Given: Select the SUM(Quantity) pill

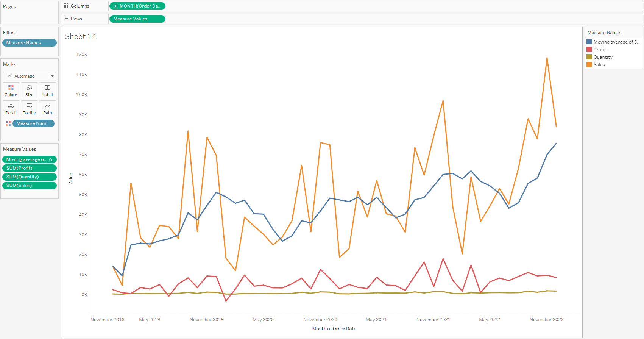Looking at the screenshot, I should pyautogui.click(x=30, y=177).
